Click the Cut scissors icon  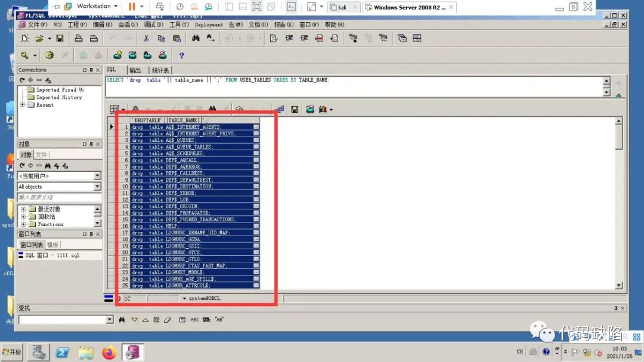click(146, 38)
